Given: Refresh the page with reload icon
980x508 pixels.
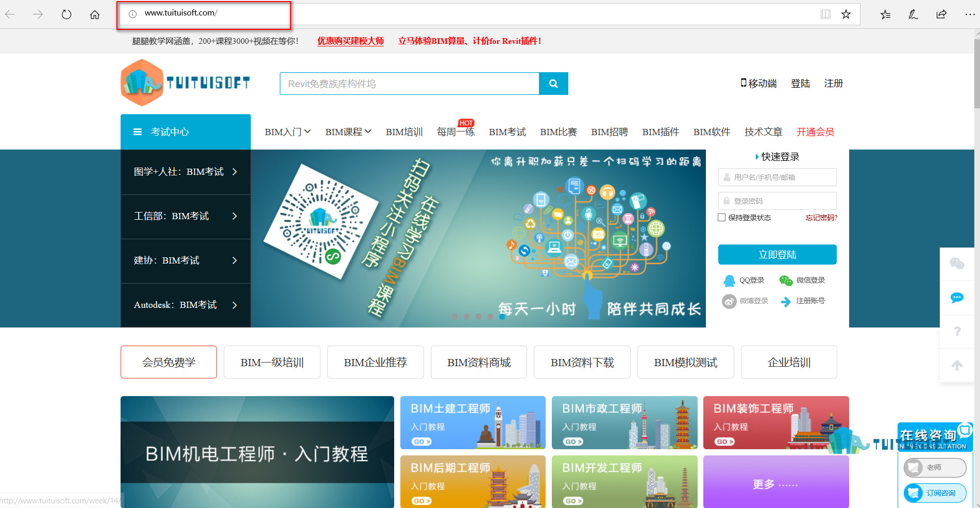Looking at the screenshot, I should 66,14.
